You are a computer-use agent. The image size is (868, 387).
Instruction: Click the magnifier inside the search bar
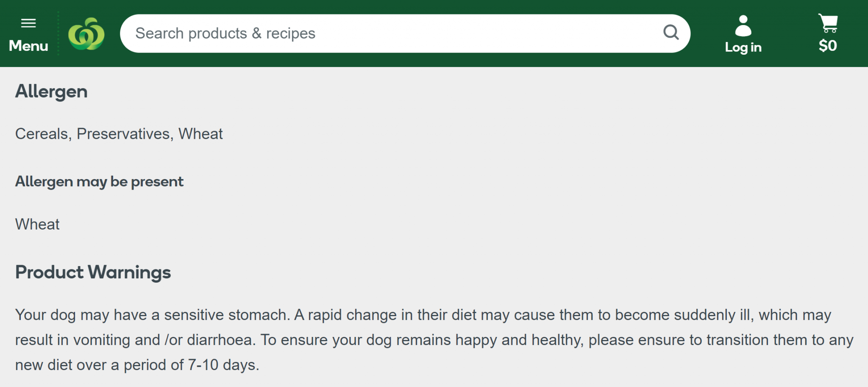pyautogui.click(x=671, y=32)
